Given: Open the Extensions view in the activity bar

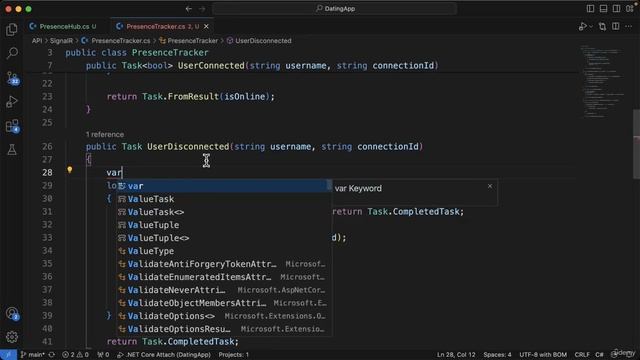Looking at the screenshot, I should (12, 126).
